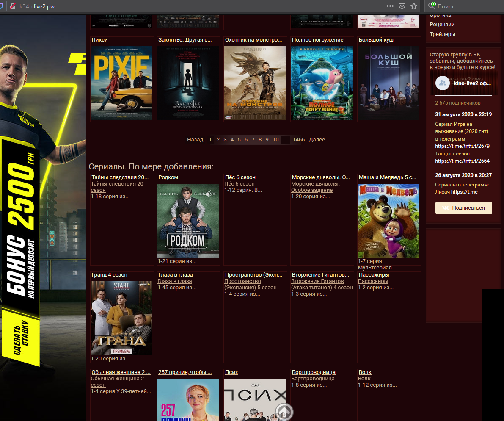Screen dimensions: 504x421
Task: Click the Пикси title link
Action: (99, 40)
